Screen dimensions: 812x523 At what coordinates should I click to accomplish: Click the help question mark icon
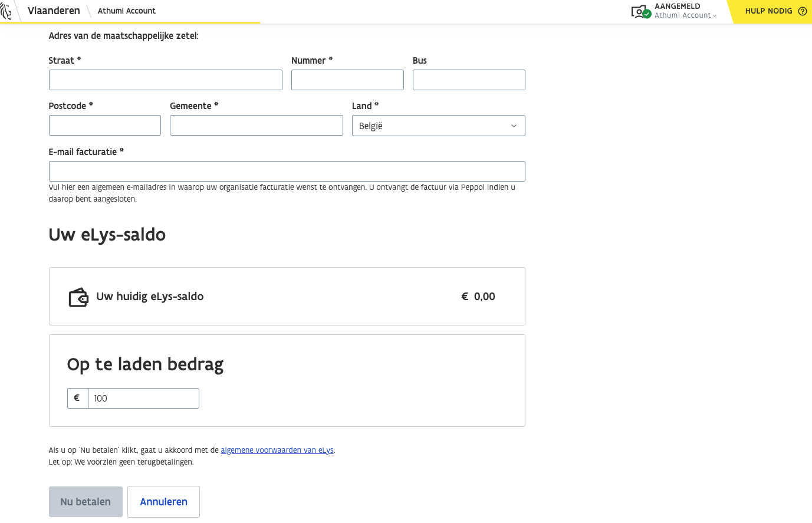point(802,11)
